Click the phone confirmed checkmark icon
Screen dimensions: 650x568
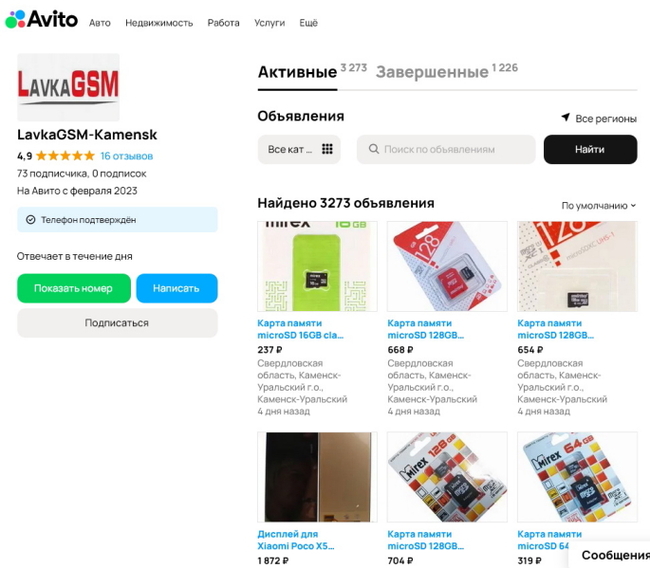pyautogui.click(x=30, y=220)
